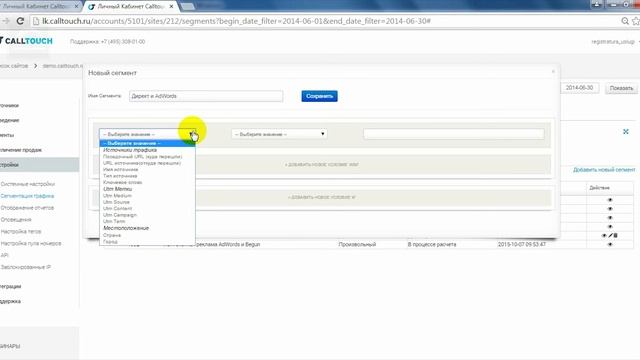640x360 pixels.
Task: Choose Utm Source in the dropdown list
Action: [x=116, y=202]
